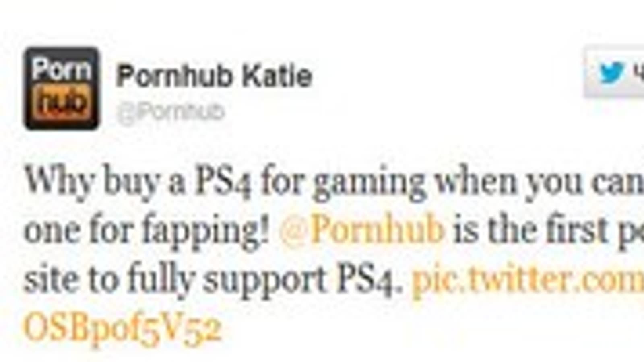Open the Pornhub Katie profile name
Image resolution: width=644 pixels, height=362 pixels.
[214, 76]
